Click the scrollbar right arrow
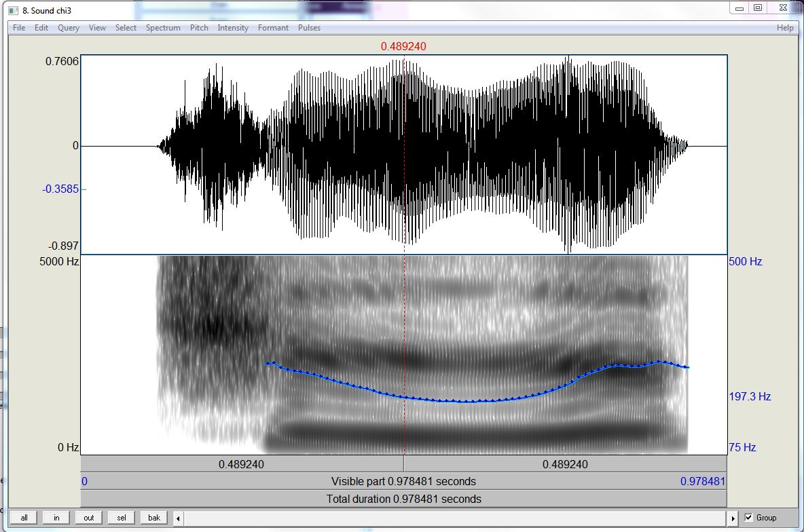804x532 pixels. (733, 518)
